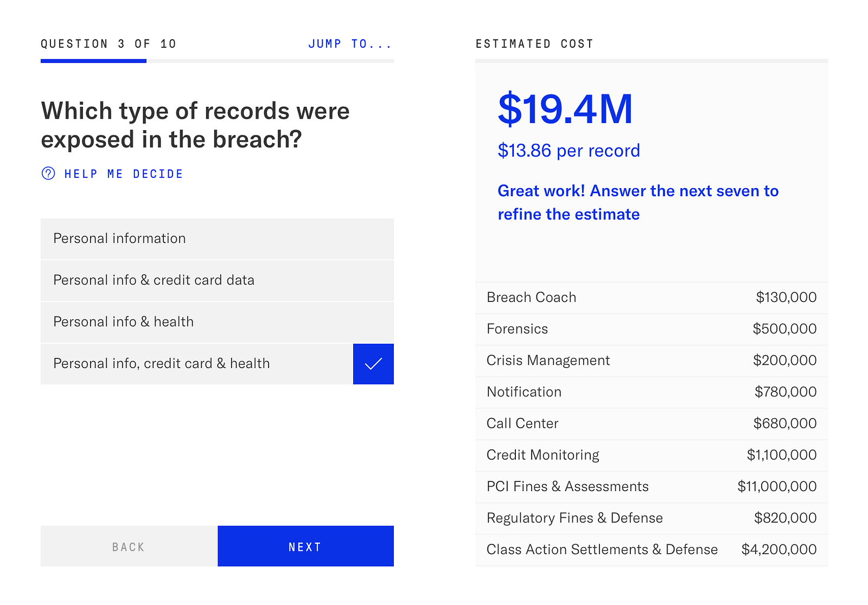This screenshot has width=868, height=605.
Task: Select Personal info & health option
Action: pyautogui.click(x=217, y=322)
